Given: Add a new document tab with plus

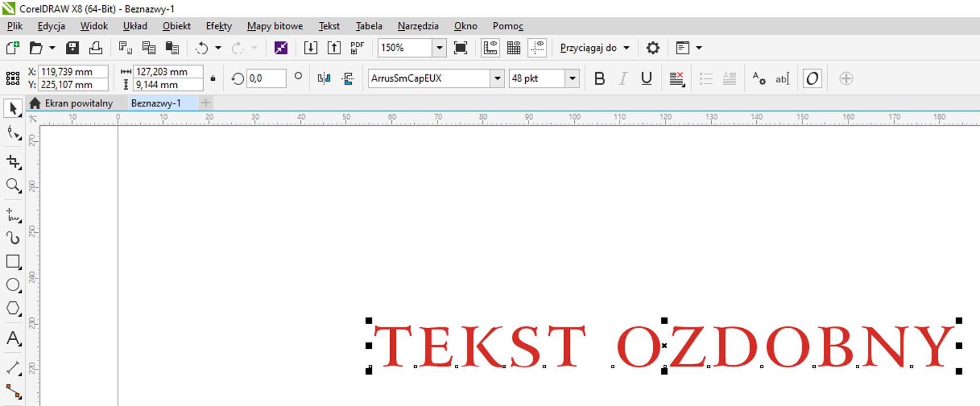Looking at the screenshot, I should tap(206, 103).
